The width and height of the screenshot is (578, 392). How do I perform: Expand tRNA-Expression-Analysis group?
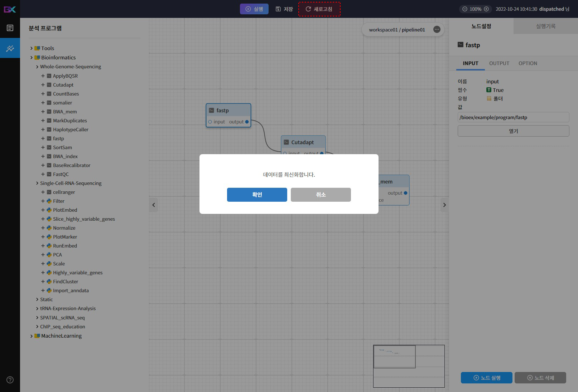pos(37,308)
